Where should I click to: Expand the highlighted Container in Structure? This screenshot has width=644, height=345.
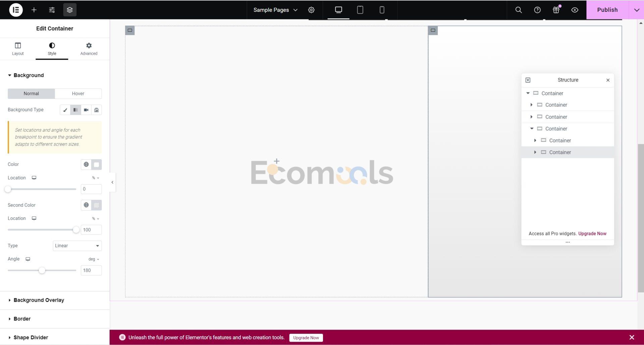[535, 152]
